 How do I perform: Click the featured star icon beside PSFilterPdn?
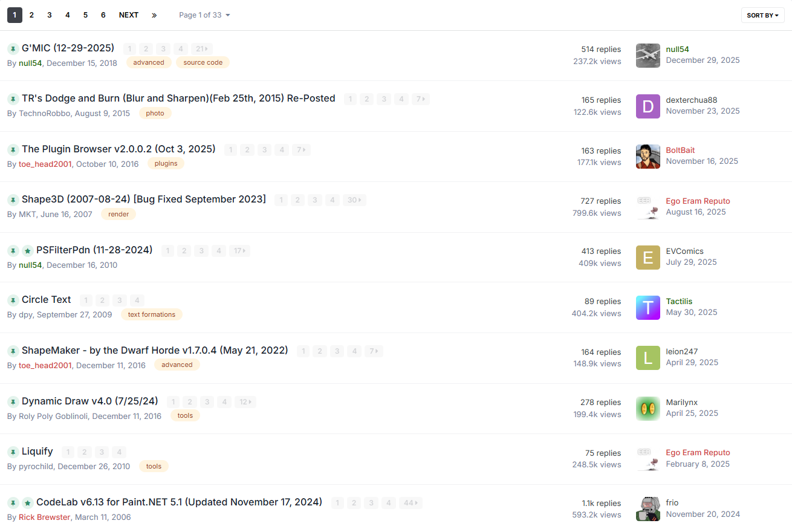click(x=28, y=251)
